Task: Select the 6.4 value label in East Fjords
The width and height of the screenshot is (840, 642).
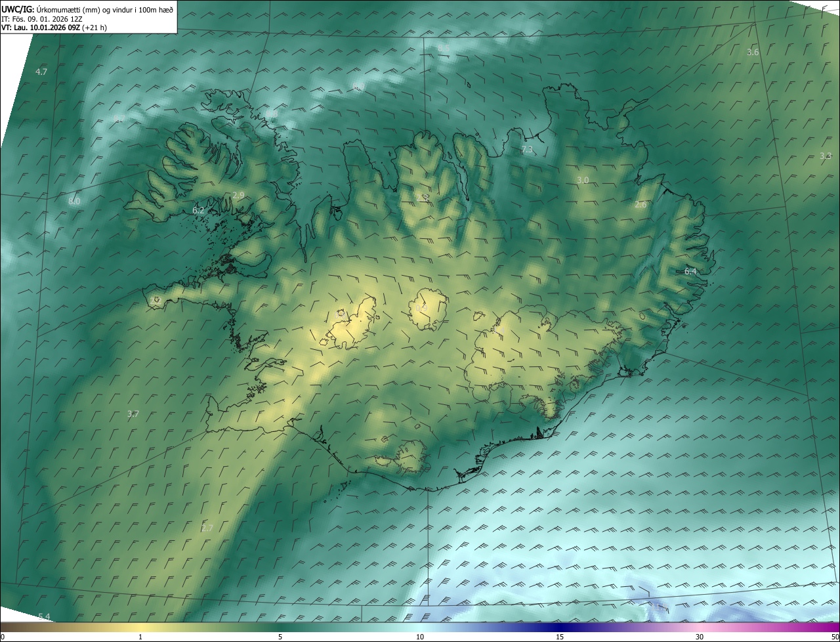Action: 690,271
